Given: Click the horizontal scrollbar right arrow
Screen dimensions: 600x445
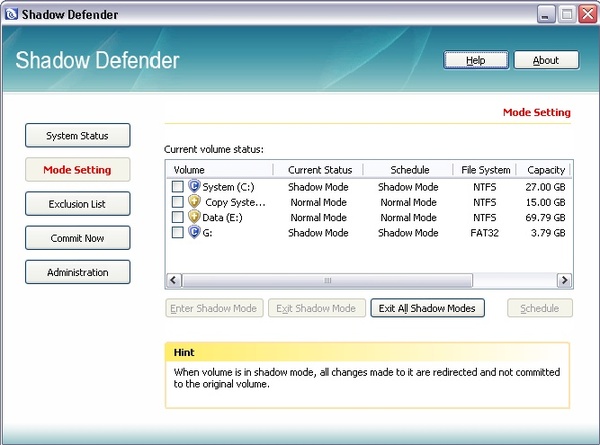Looking at the screenshot, I should coord(564,280).
